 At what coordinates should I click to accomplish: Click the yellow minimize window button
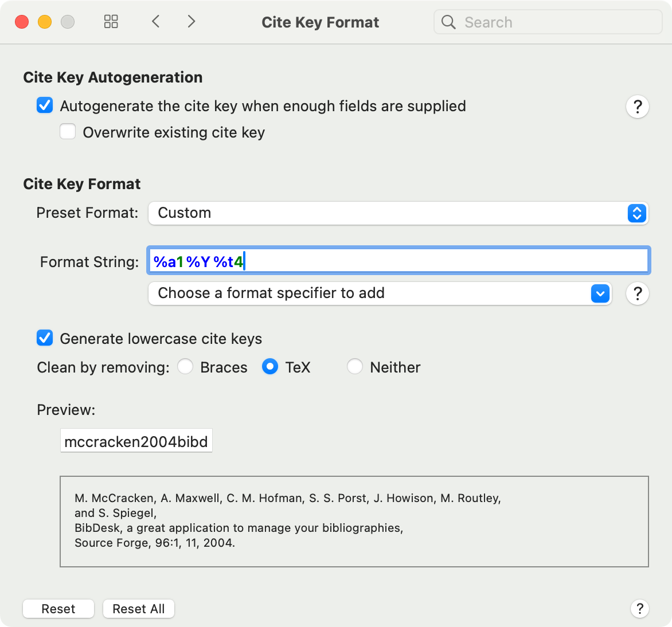pos(45,22)
